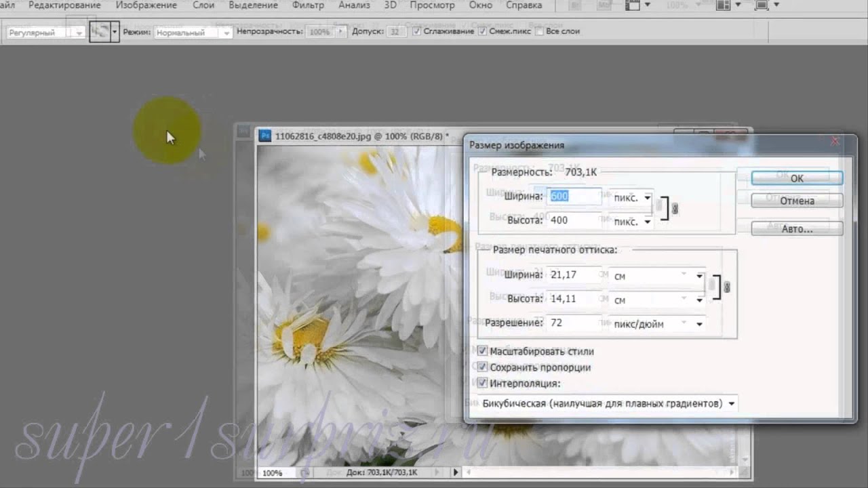Open the Изображение menu
Viewport: 868px width, 488px height.
point(146,5)
